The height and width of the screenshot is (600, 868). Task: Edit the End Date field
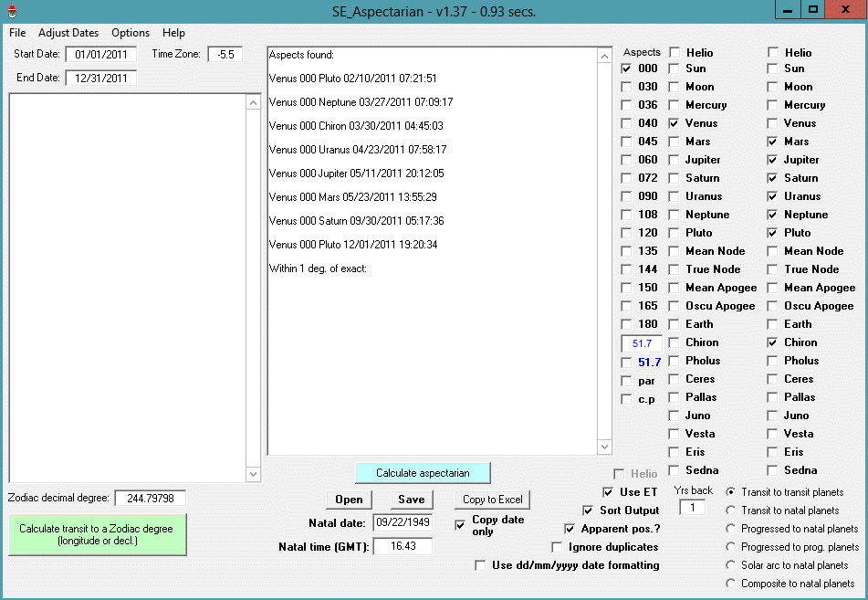tap(101, 79)
